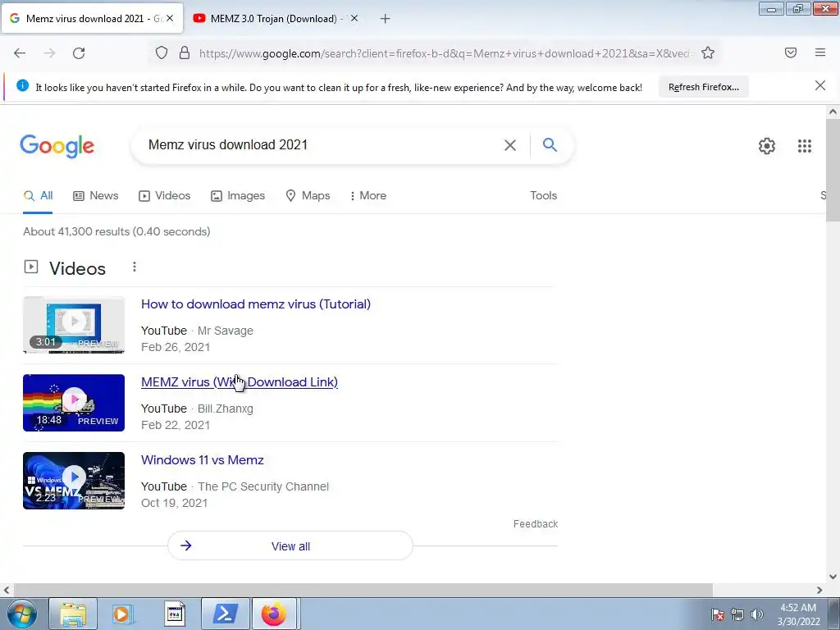Click the 'The PC Security Channel' text
The height and width of the screenshot is (630, 840).
pos(263,486)
